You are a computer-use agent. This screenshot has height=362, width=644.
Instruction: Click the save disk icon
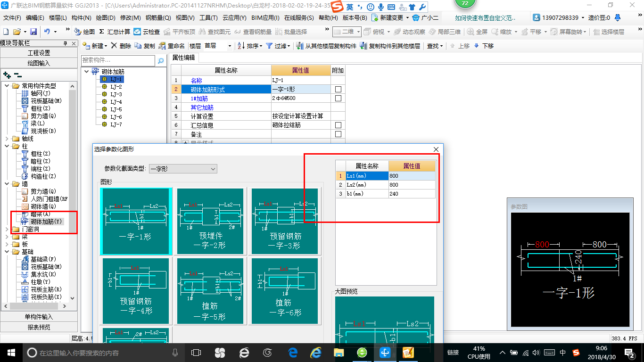click(33, 32)
